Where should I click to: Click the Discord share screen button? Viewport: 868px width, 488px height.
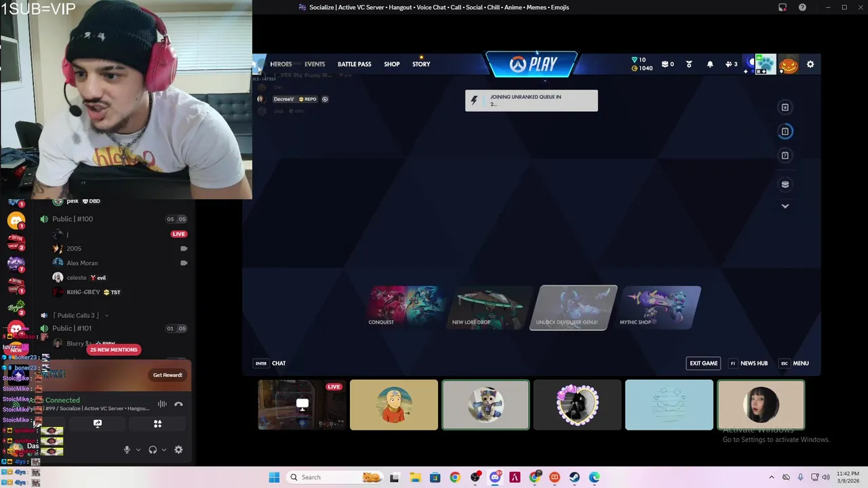pyautogui.click(x=98, y=424)
